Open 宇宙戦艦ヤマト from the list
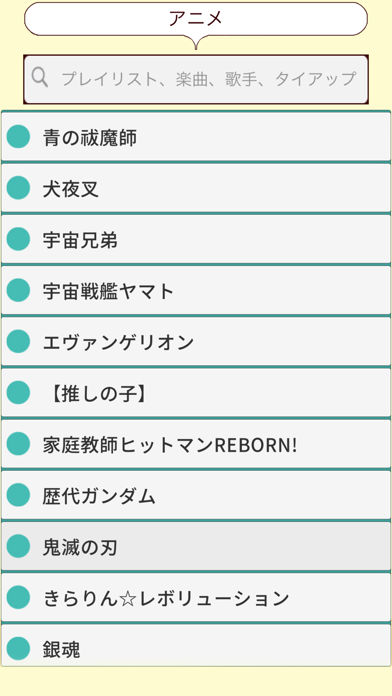This screenshot has height=696, width=392. pos(196,290)
